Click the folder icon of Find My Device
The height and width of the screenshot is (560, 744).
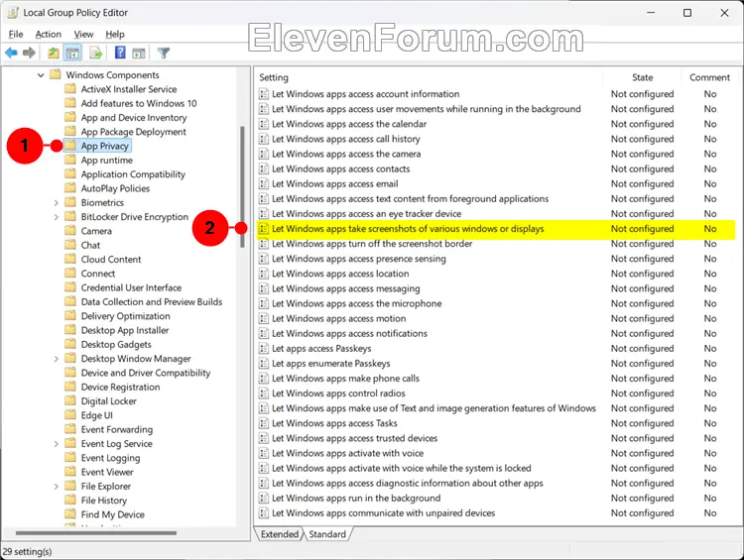click(x=70, y=514)
